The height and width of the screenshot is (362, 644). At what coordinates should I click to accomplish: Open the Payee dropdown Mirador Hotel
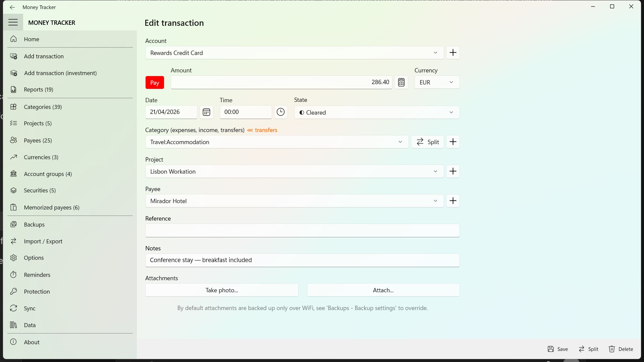click(x=294, y=201)
